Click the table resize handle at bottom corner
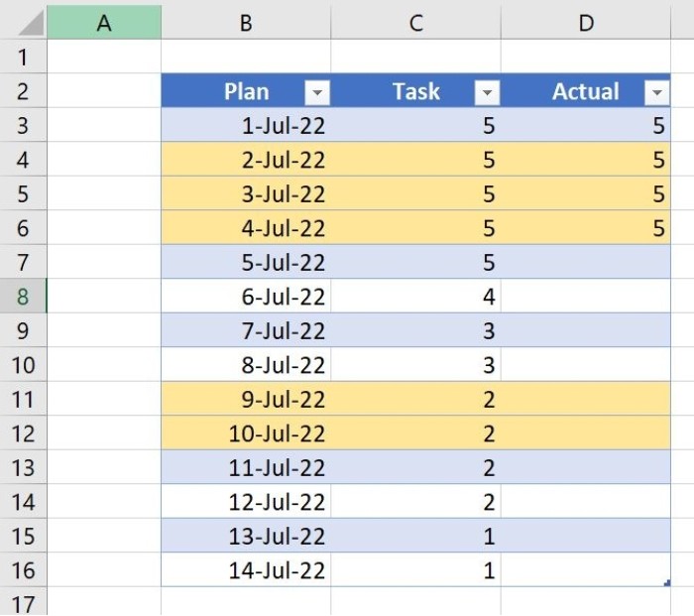Screen dimensions: 694x616 (667, 583)
